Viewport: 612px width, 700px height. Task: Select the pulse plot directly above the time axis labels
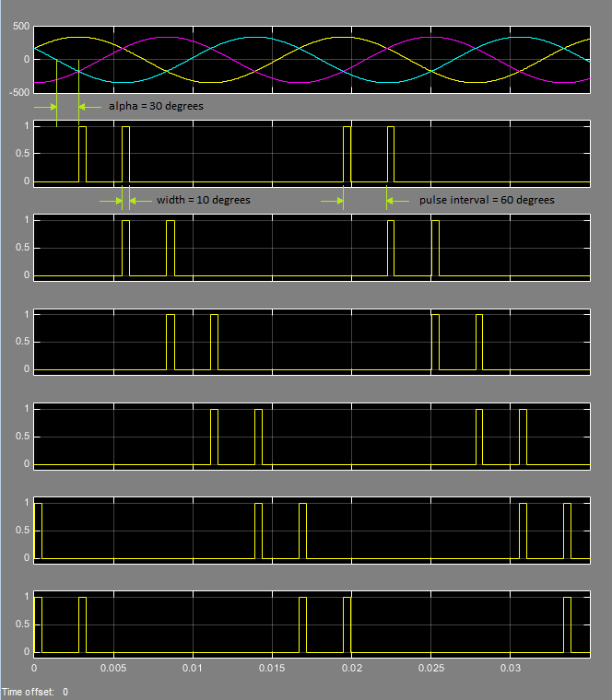tap(312, 624)
